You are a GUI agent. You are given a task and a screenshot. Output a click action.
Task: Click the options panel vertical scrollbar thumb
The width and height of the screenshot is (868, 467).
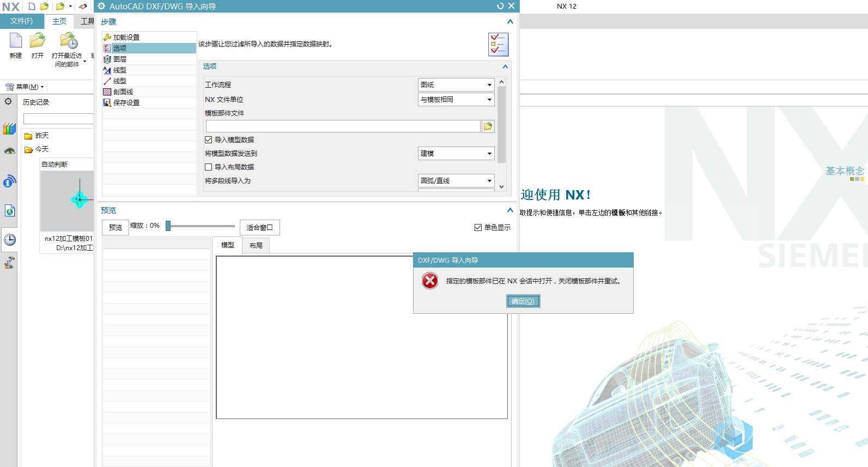click(x=502, y=125)
